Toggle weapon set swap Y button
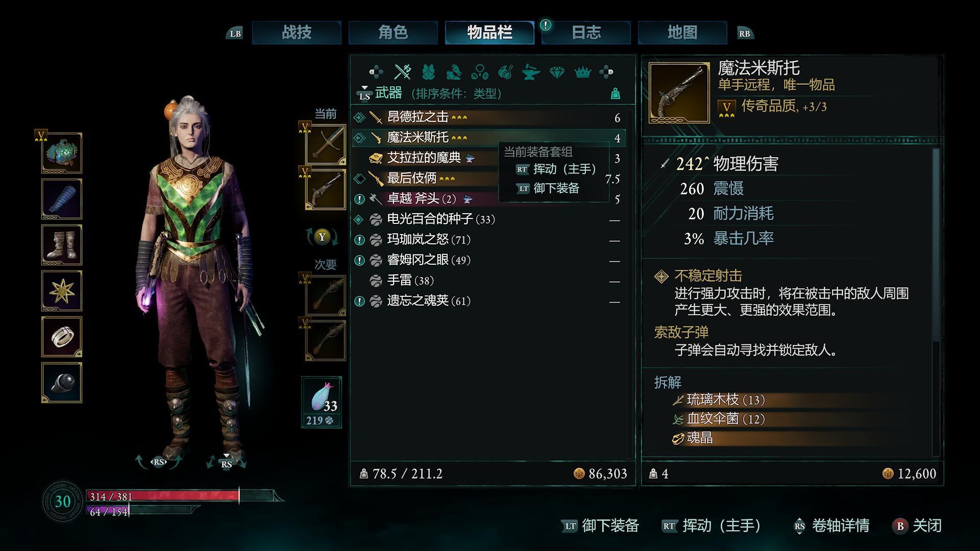980x551 pixels. (x=322, y=237)
